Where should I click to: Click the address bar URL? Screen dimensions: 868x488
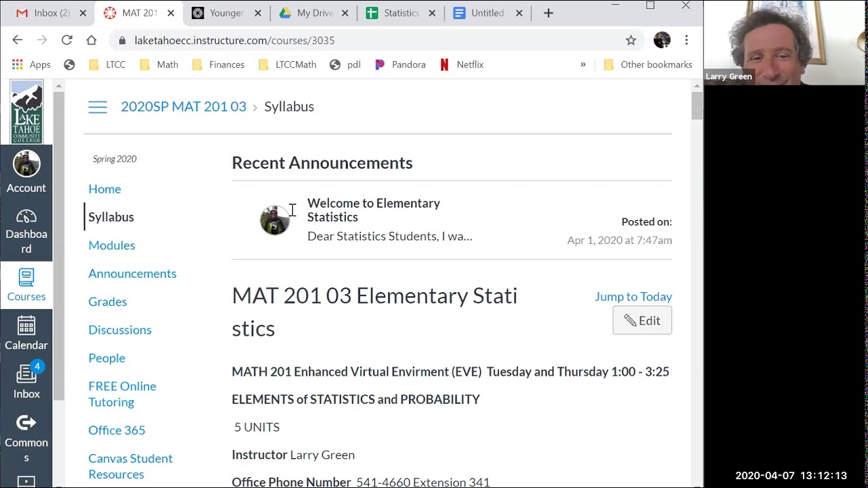click(x=235, y=41)
